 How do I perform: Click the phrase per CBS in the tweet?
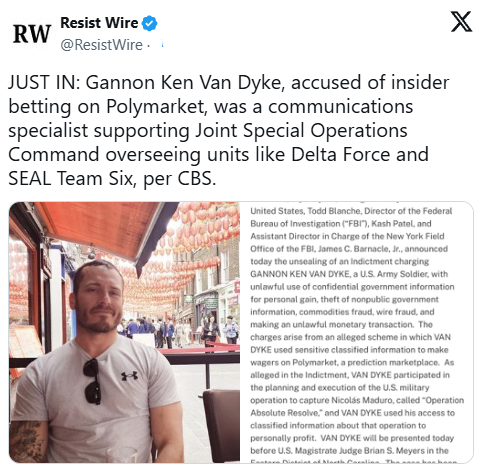[x=180, y=179]
